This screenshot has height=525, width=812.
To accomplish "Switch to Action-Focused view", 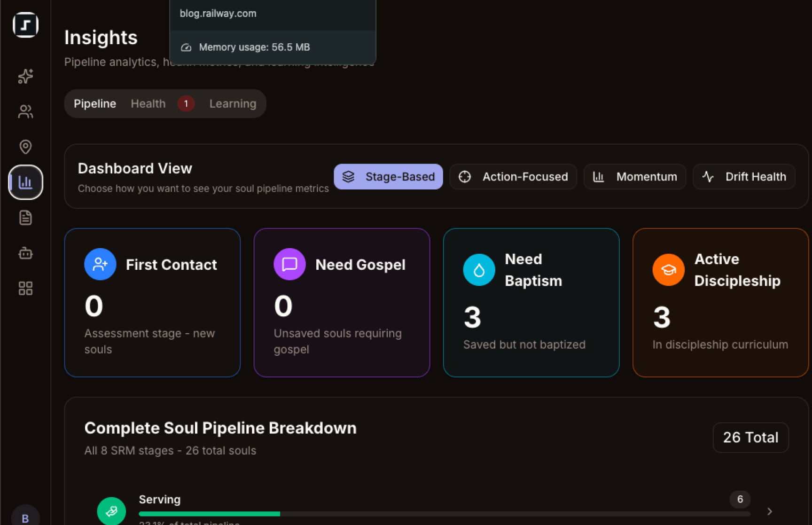I will coord(513,177).
